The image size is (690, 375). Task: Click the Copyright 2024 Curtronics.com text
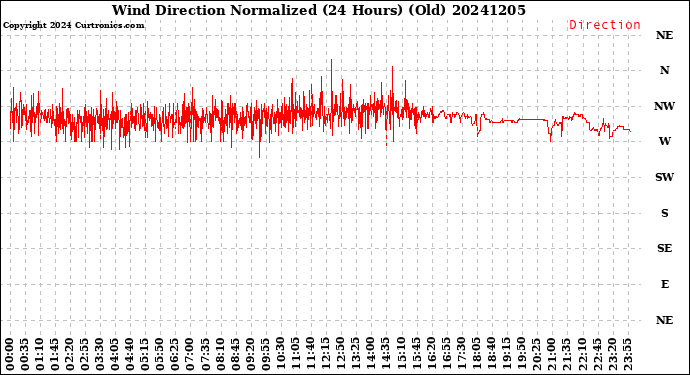[73, 25]
